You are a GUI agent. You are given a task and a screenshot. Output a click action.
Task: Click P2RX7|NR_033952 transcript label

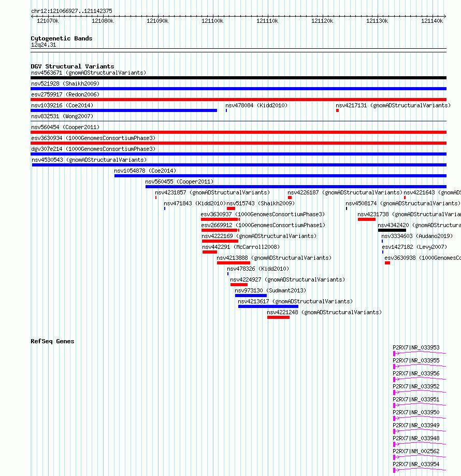pos(416,387)
